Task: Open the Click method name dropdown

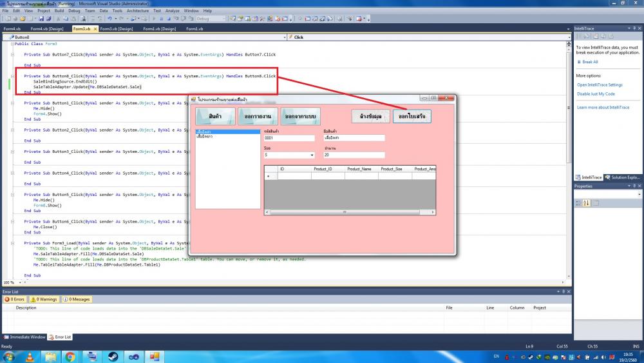Action: pyautogui.click(x=569, y=37)
